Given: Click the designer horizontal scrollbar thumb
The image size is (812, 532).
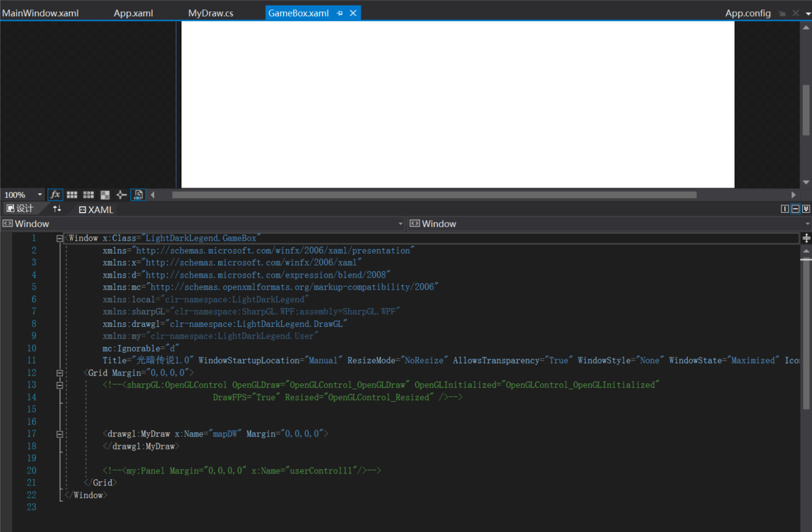Looking at the screenshot, I should [434, 195].
